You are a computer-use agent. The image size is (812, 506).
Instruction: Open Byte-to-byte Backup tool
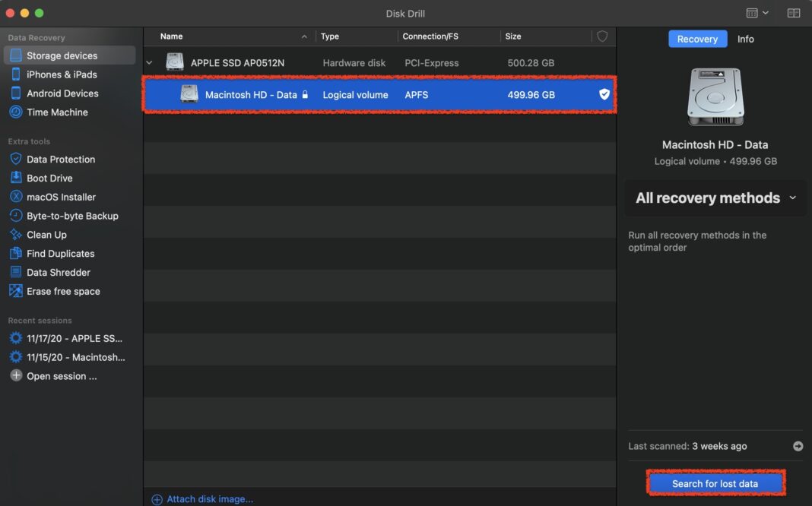pyautogui.click(x=72, y=216)
